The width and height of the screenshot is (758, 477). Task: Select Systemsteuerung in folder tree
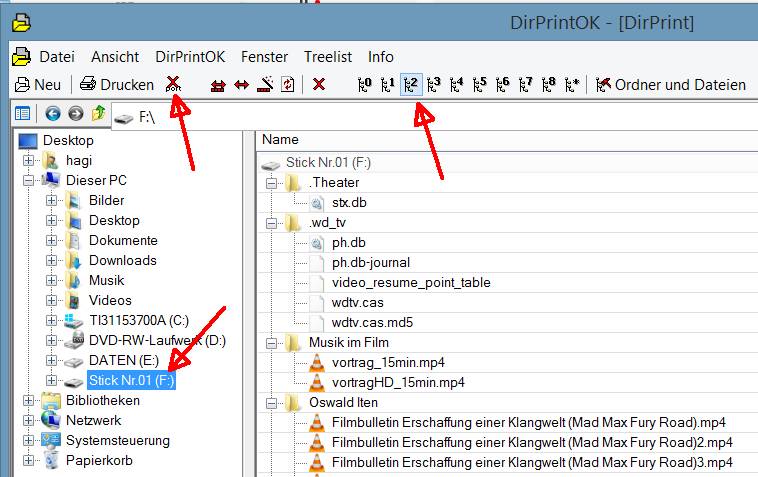(x=118, y=440)
